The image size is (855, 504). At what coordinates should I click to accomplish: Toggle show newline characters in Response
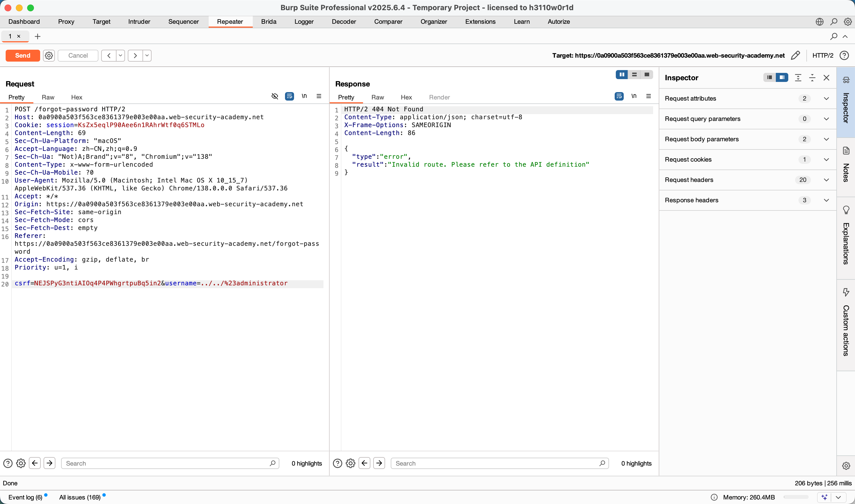click(634, 96)
